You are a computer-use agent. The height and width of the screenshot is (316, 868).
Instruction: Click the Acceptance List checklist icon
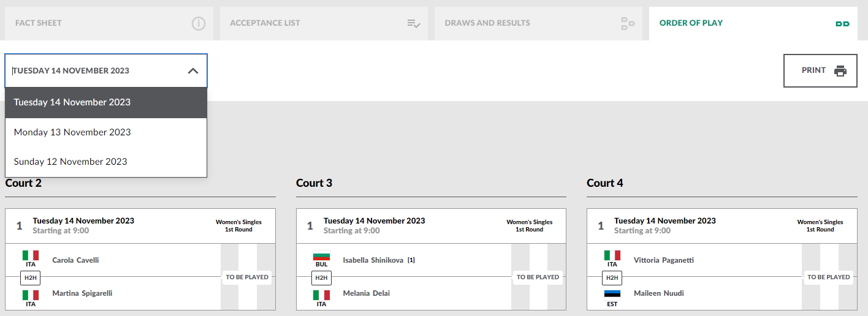point(414,23)
